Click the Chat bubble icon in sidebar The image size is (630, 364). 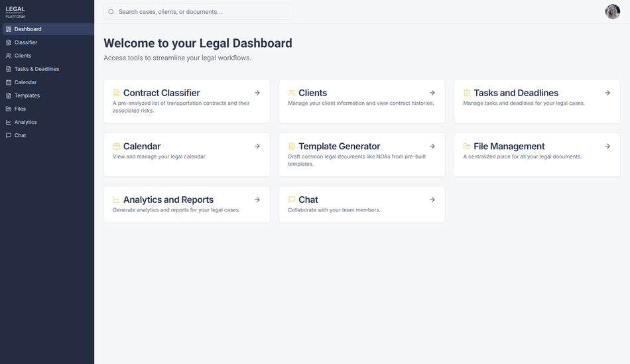pyautogui.click(x=9, y=135)
